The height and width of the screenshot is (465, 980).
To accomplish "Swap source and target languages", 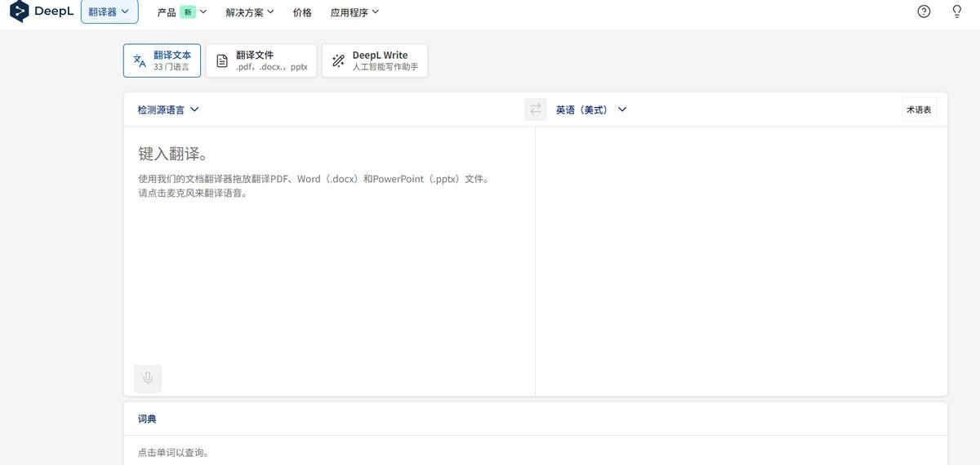I will tap(535, 110).
